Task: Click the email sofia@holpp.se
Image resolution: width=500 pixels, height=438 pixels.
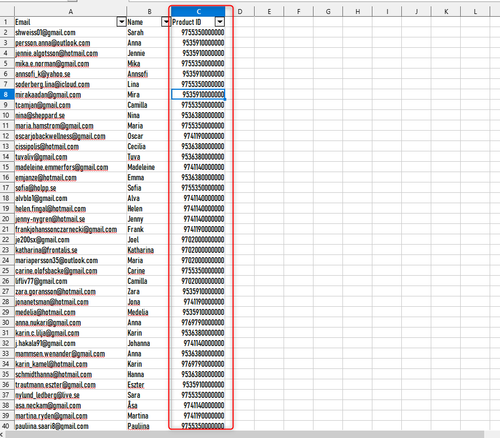Action: [x=36, y=188]
